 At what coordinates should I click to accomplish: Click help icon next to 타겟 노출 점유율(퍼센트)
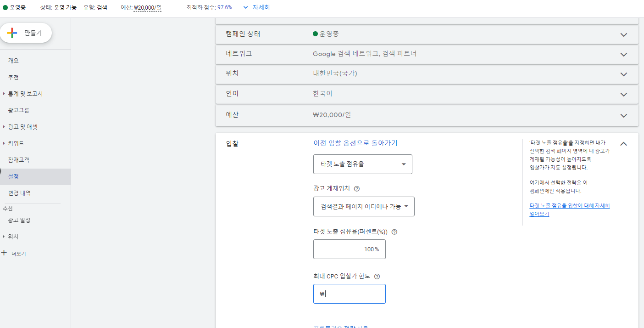[x=394, y=232]
